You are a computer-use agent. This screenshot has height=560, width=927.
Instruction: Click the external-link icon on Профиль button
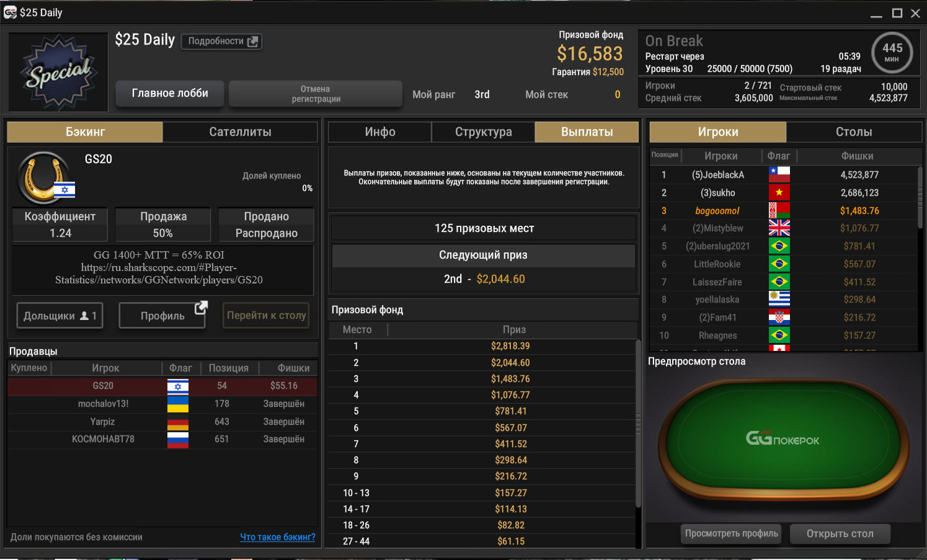click(x=201, y=308)
